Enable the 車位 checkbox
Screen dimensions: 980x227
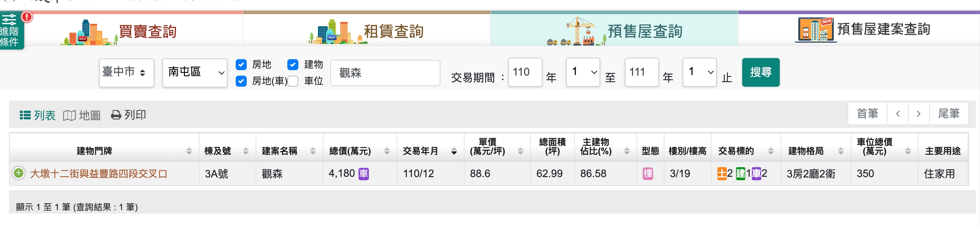[x=292, y=81]
